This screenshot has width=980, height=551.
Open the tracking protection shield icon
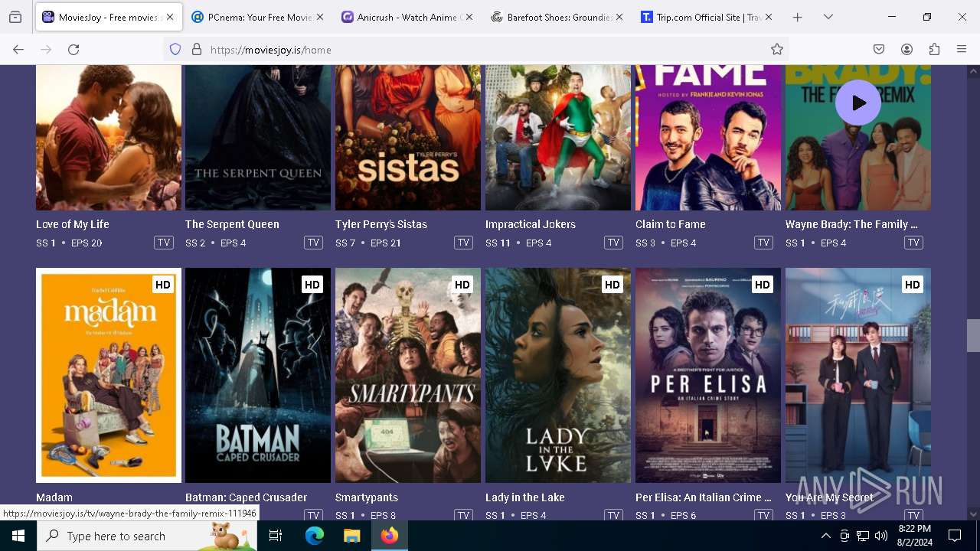pos(175,49)
